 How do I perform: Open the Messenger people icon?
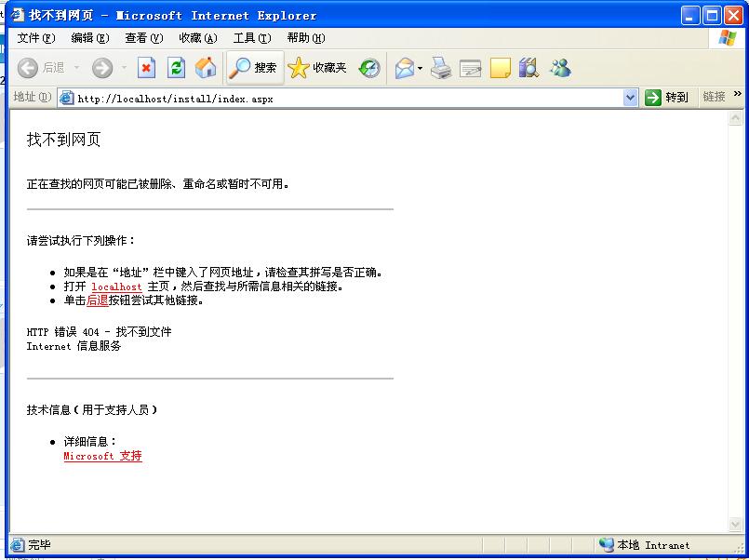tap(560, 68)
